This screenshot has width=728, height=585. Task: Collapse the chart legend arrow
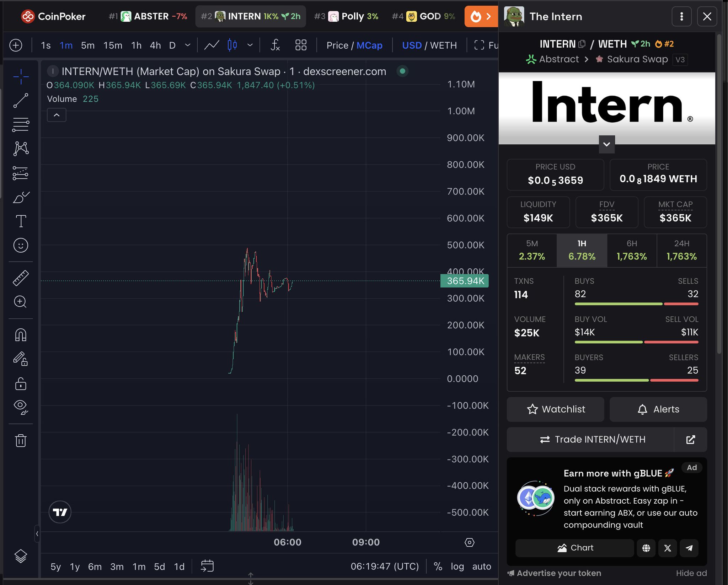pos(57,115)
